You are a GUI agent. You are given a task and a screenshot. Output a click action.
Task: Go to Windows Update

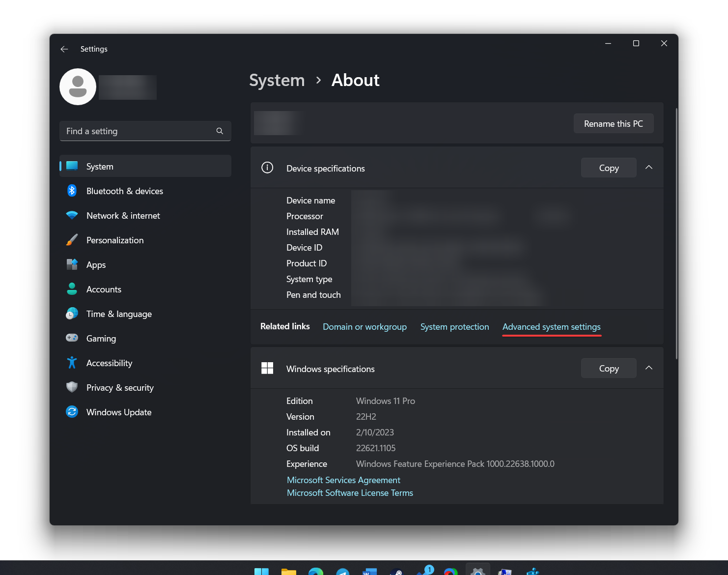tap(145, 412)
